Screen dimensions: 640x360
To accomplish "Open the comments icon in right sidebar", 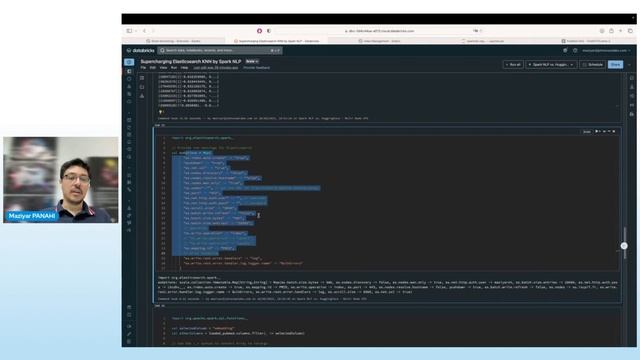I will tap(632, 78).
